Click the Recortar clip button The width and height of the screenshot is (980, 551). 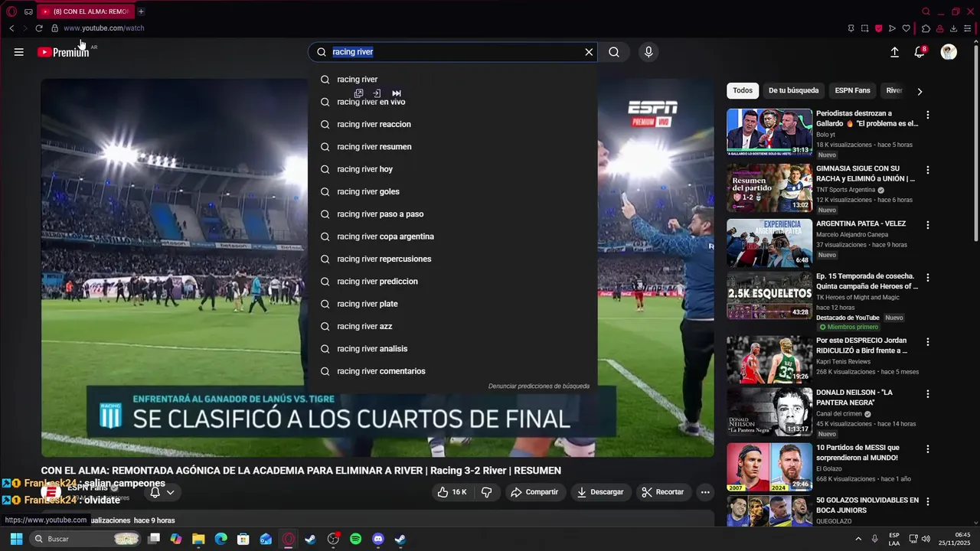coord(663,492)
